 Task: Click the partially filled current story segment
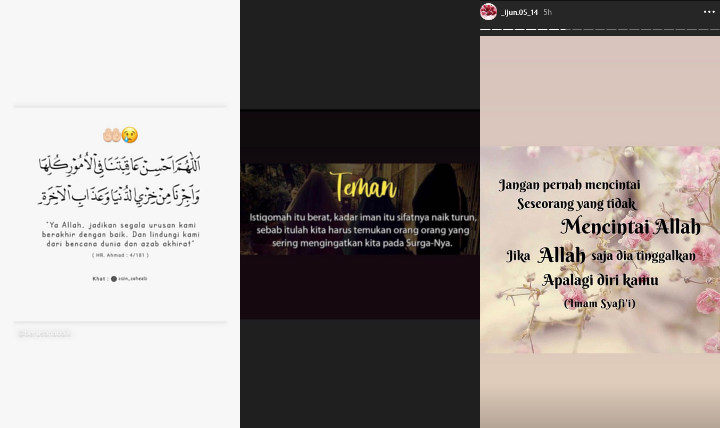565,29
